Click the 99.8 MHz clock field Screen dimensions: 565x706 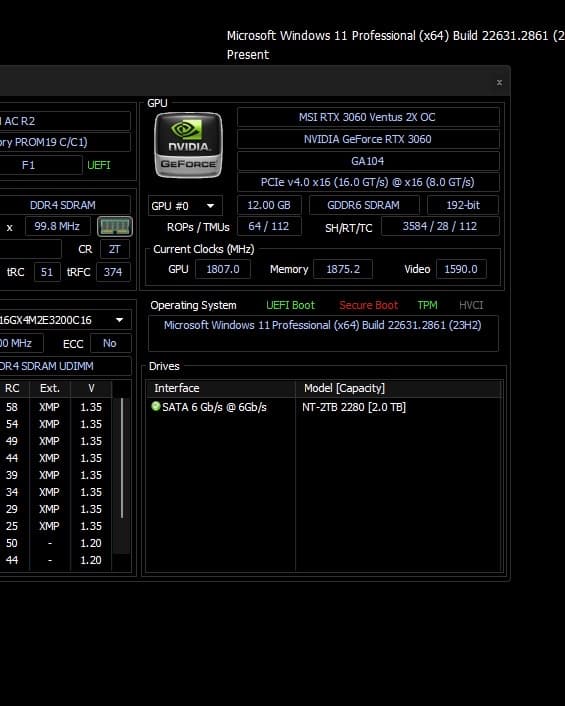click(x=57, y=226)
